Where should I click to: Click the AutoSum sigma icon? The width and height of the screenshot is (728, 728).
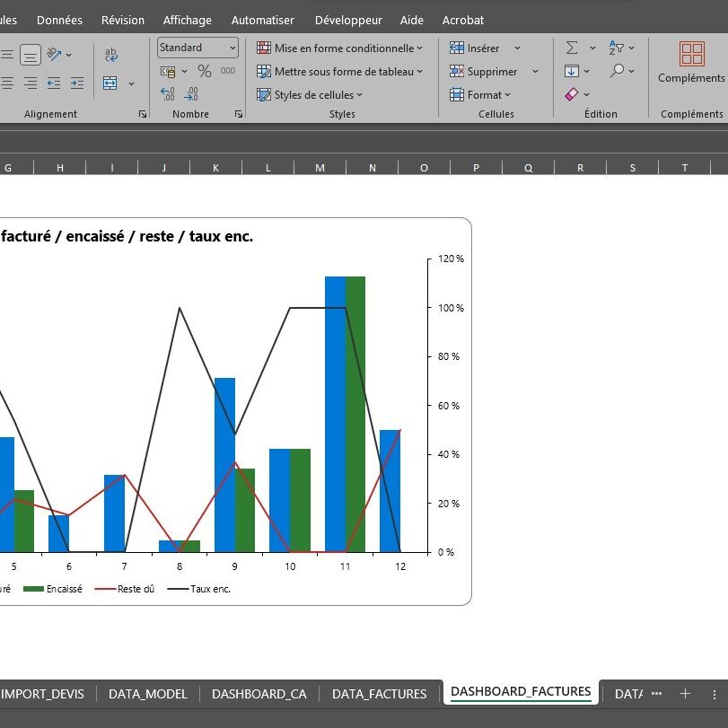tap(572, 48)
